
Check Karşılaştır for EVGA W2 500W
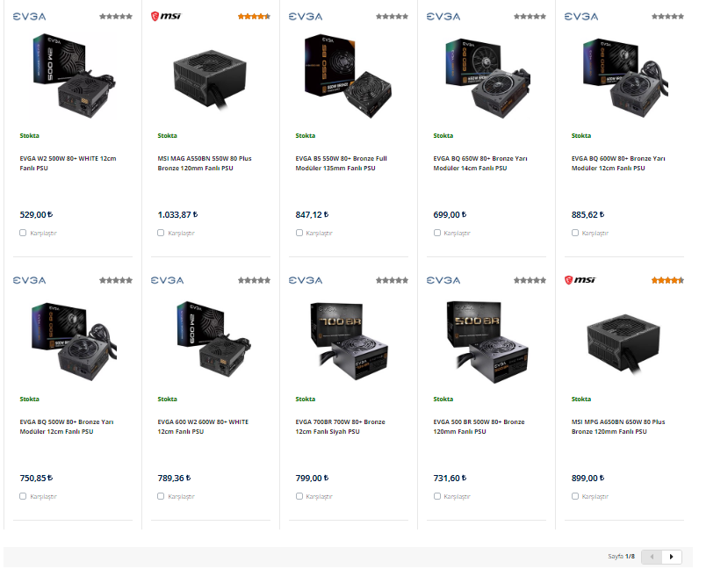(23, 233)
